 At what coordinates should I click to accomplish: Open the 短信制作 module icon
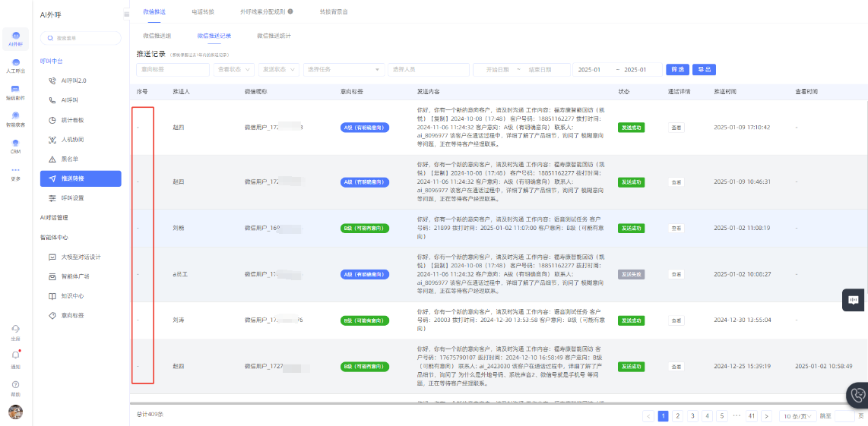[15, 92]
